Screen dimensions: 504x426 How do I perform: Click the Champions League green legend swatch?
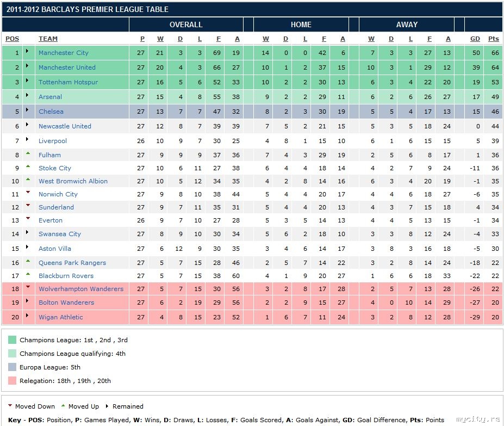[x=12, y=340]
